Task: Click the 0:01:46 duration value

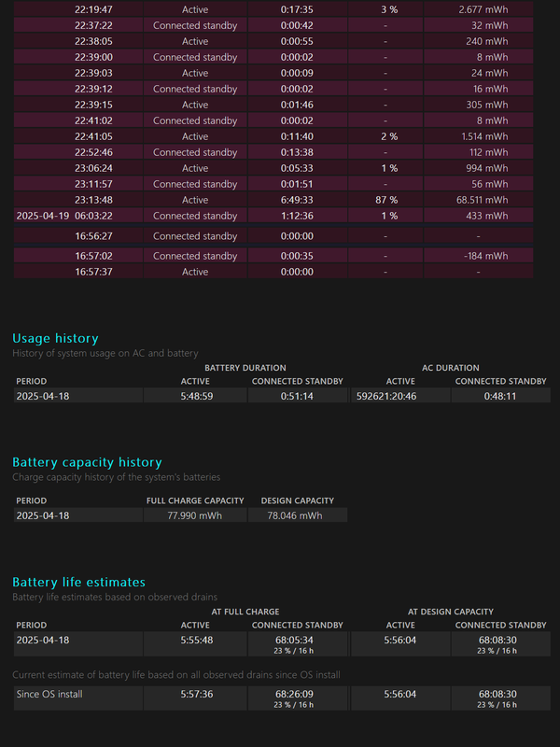Action: point(297,105)
